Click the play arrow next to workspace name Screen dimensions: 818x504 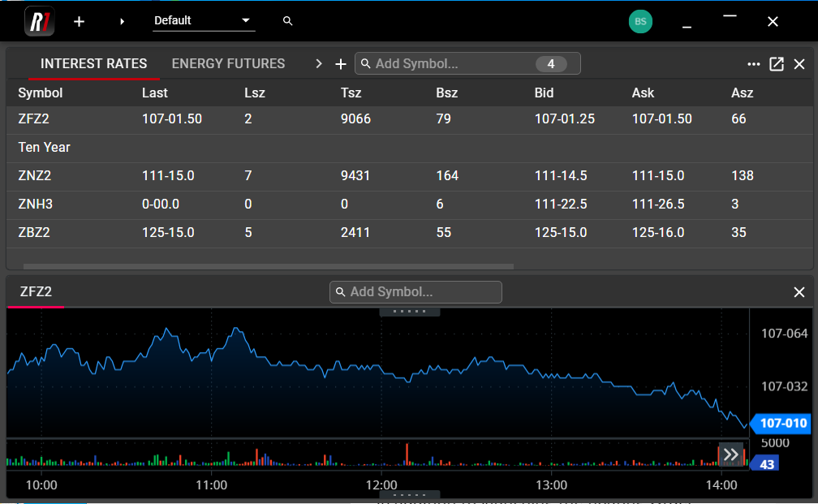click(x=123, y=22)
